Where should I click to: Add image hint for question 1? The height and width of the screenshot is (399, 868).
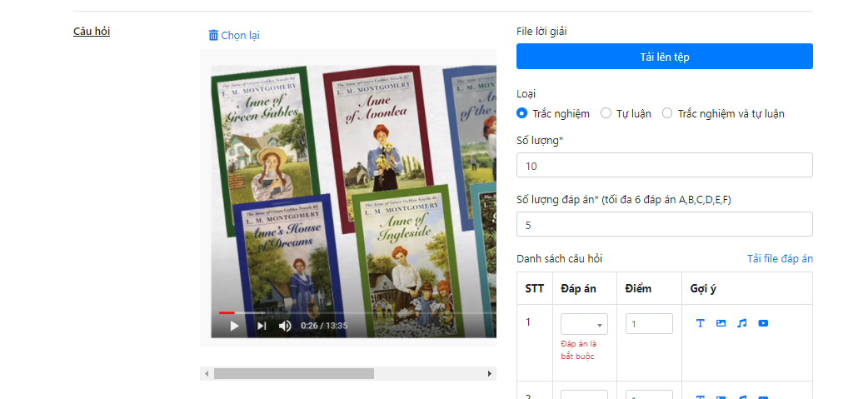[721, 323]
